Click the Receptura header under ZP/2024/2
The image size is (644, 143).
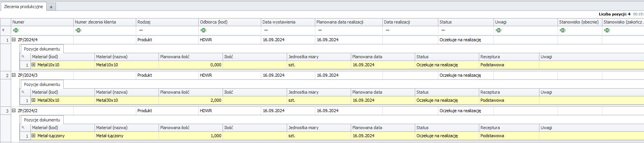[509, 128]
